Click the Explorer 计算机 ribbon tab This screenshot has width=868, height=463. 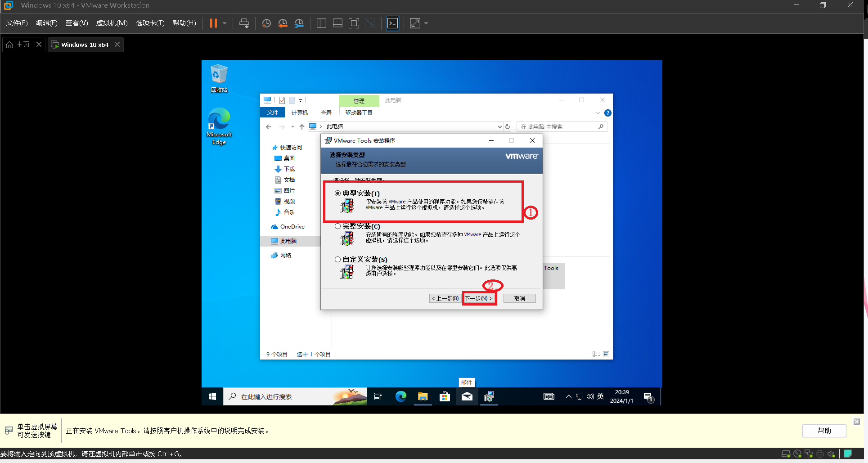(x=299, y=112)
